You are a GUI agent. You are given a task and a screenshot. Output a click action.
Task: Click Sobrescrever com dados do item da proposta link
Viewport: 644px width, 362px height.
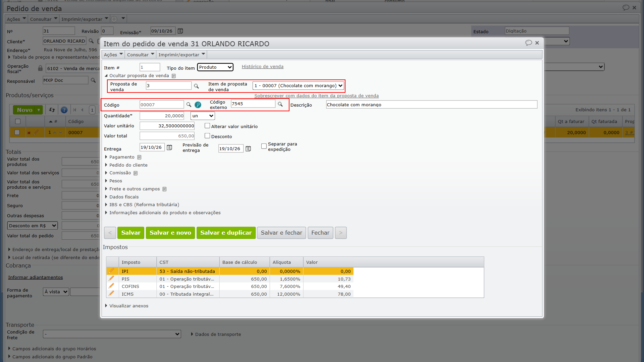click(x=316, y=96)
